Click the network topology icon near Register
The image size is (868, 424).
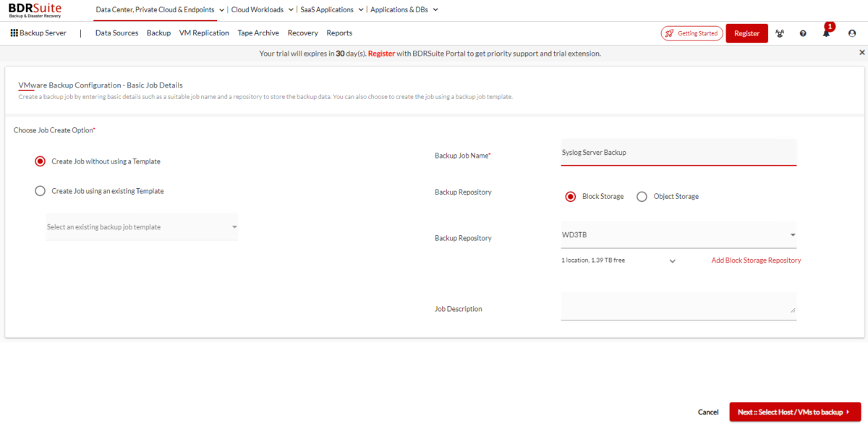780,33
